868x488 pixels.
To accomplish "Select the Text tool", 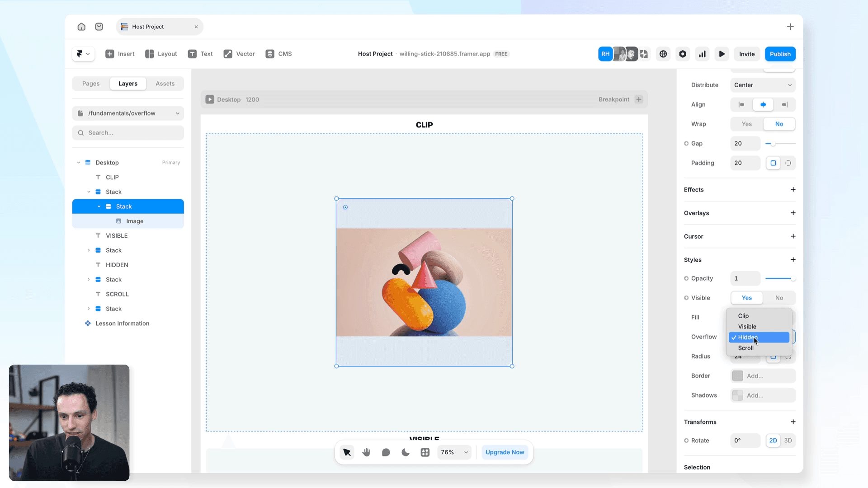I will coord(200,54).
